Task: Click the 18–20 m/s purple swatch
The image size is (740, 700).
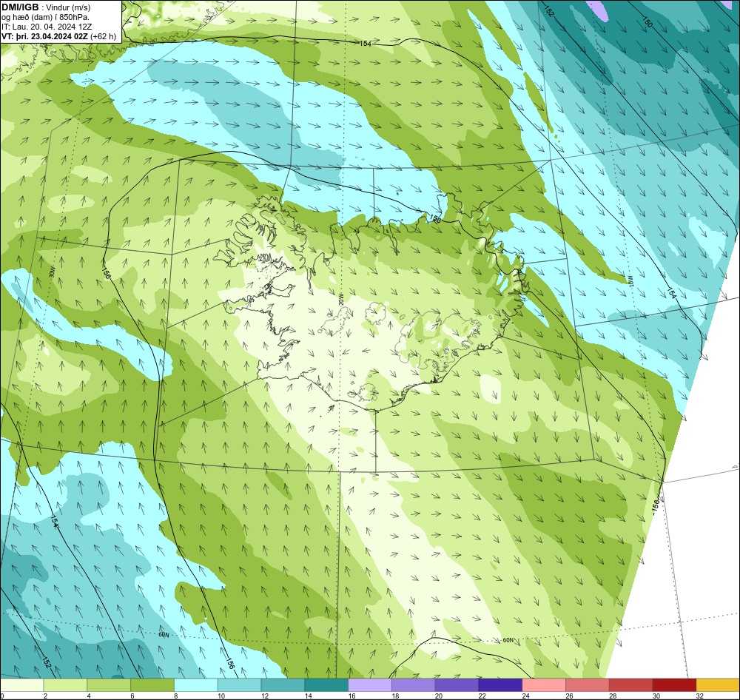Action: (414, 685)
